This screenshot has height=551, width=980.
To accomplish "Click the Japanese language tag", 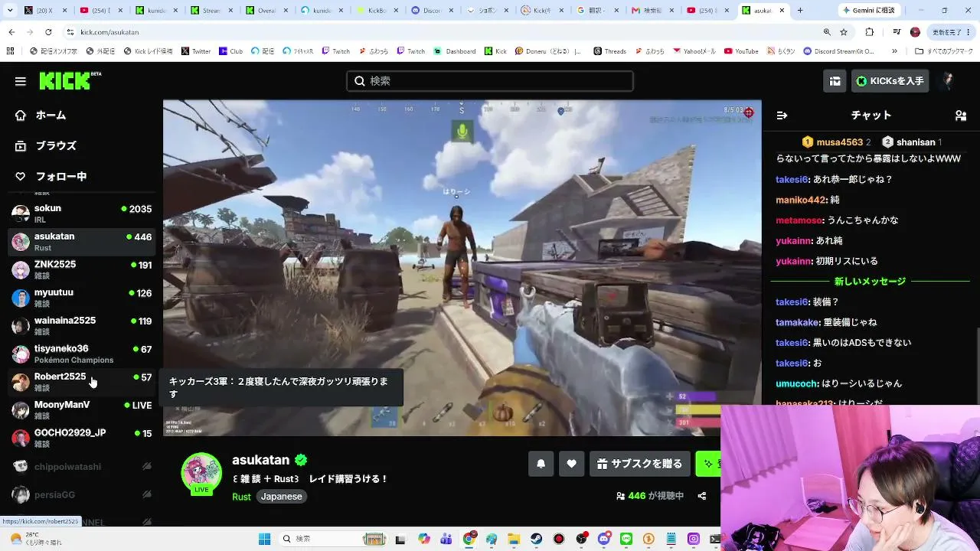I will (x=281, y=497).
